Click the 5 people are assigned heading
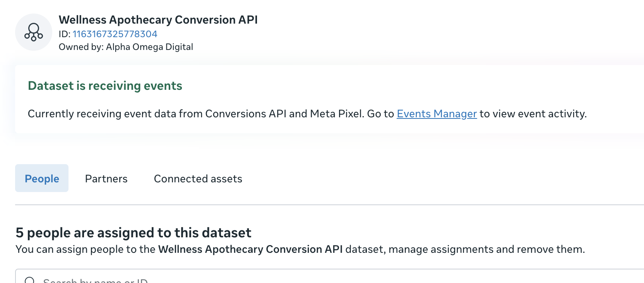The height and width of the screenshot is (283, 644). (133, 233)
